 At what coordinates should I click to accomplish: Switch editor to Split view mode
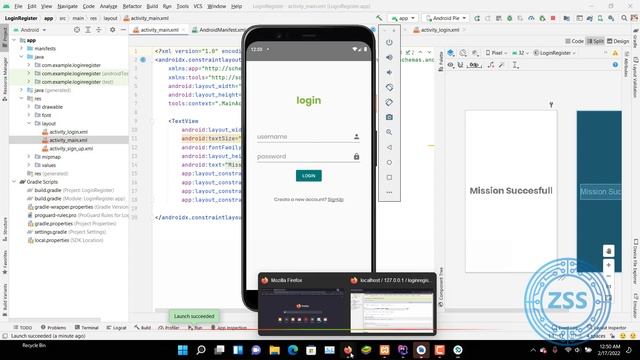pyautogui.click(x=595, y=41)
